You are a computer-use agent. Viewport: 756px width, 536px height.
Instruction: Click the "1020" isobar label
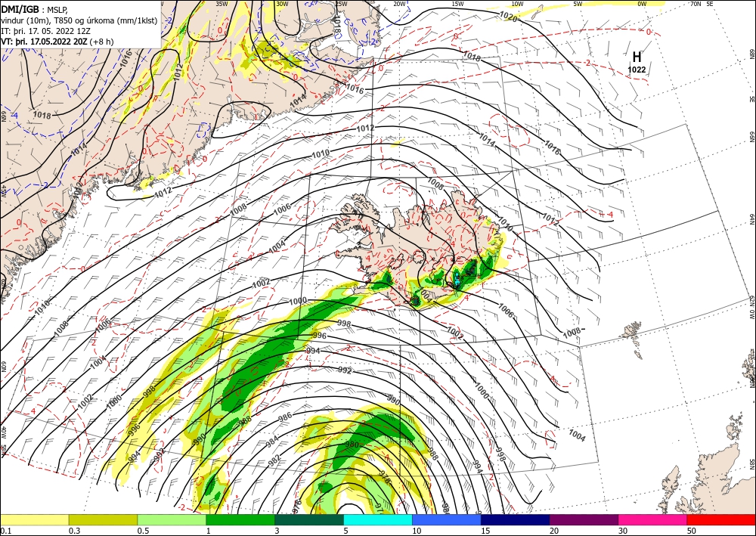coord(508,17)
